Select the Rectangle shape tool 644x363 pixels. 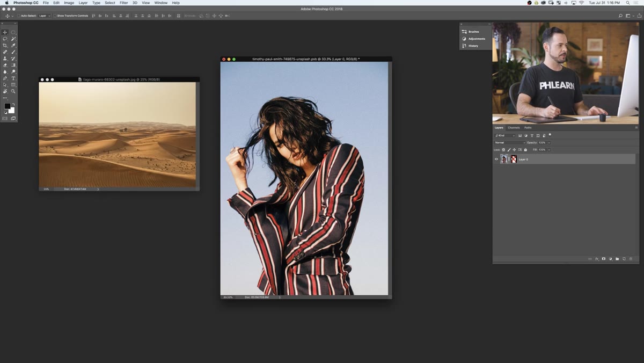[x=13, y=85]
